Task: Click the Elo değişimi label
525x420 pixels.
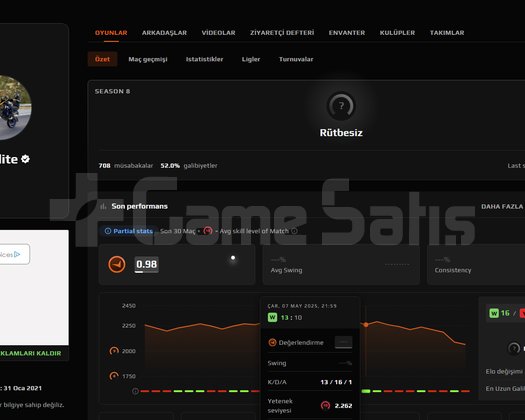Action: (504, 371)
